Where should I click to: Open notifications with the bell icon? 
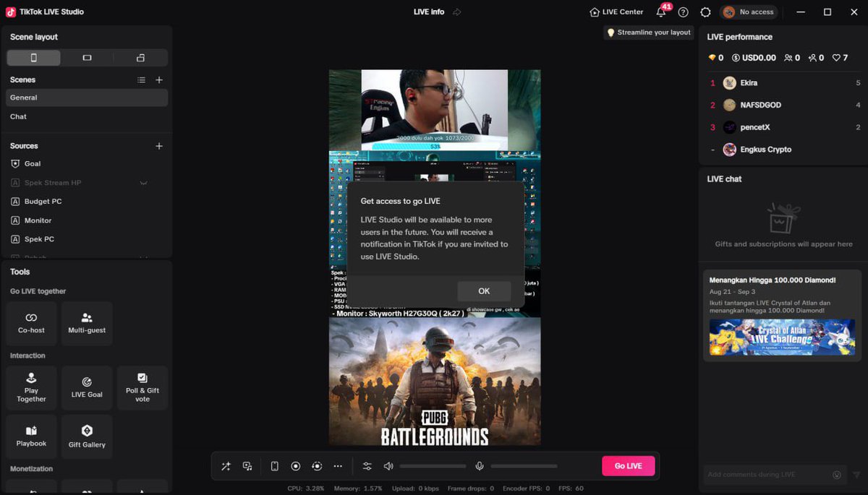pos(660,12)
